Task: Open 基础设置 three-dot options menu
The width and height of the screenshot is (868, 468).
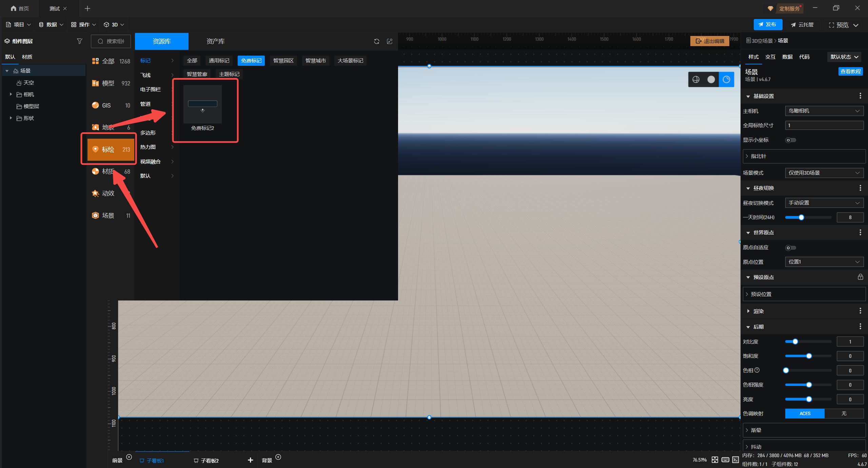Action: pyautogui.click(x=860, y=96)
